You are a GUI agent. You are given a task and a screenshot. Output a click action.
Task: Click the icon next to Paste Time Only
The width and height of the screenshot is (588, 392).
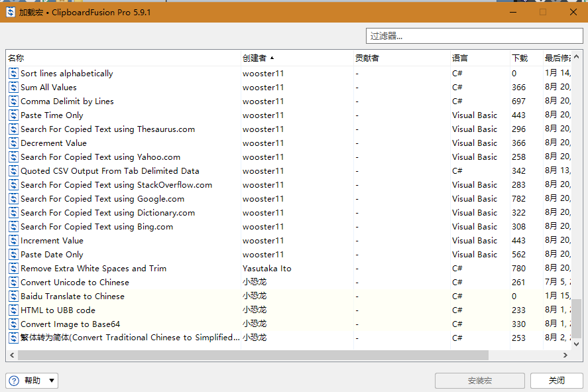click(13, 115)
